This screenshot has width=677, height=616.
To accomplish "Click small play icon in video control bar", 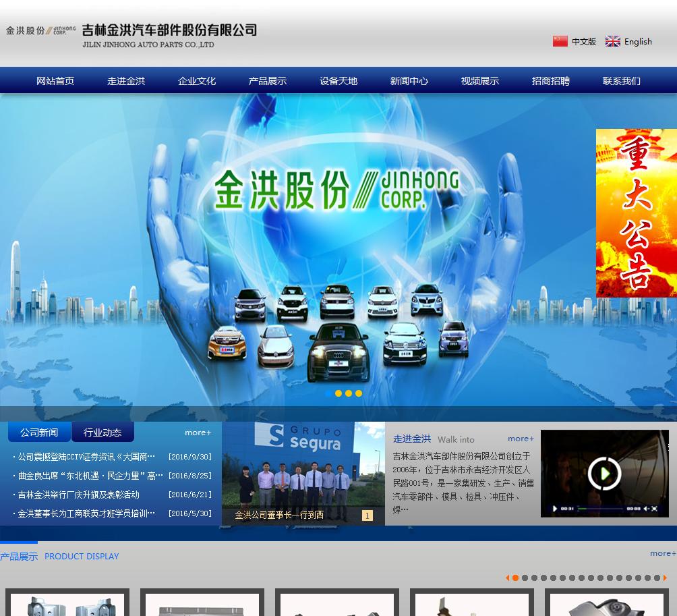I will click(555, 509).
